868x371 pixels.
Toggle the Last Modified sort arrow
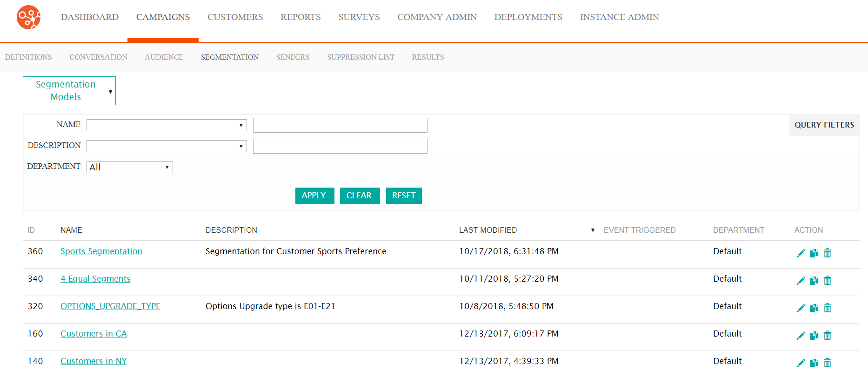[593, 230]
